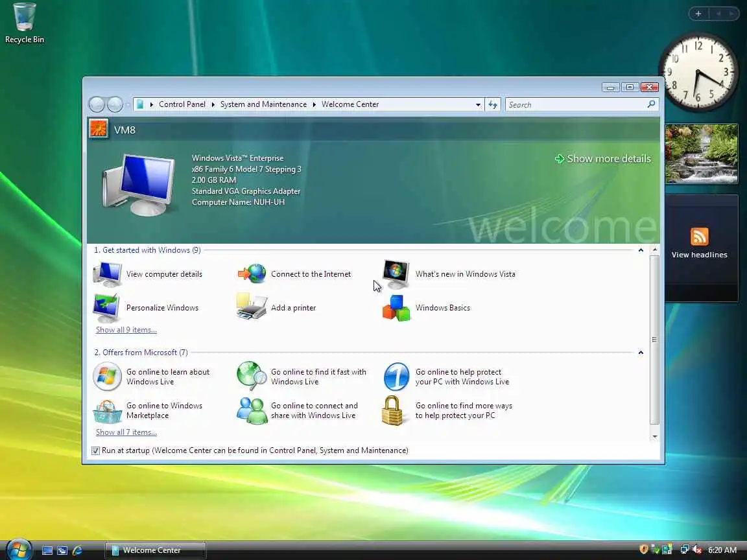747x560 pixels.
Task: Click Standard VGA Graphics Adapter text
Action: click(246, 191)
